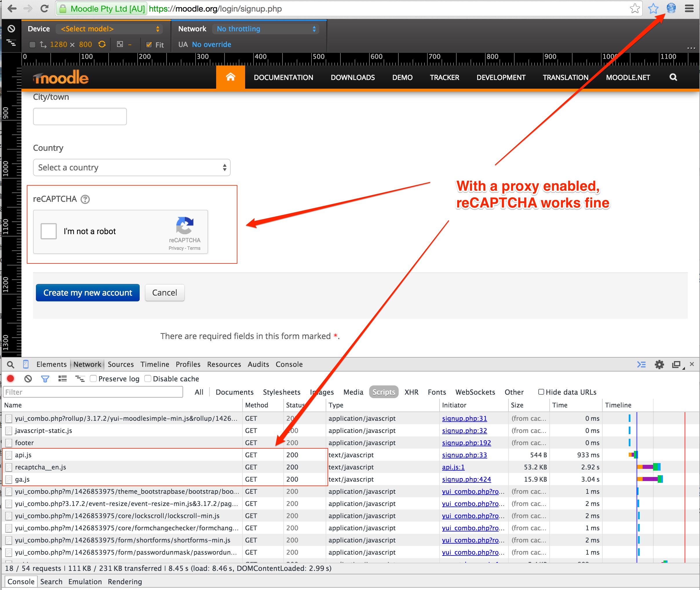Undock DevTools into separate window

pos(677,365)
